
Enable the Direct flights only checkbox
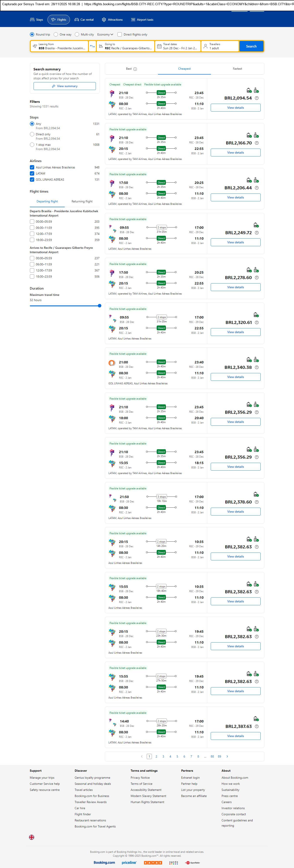click(120, 34)
